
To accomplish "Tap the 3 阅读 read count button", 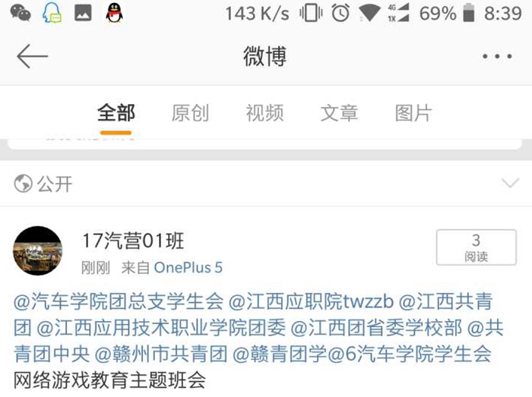I will pyautogui.click(x=477, y=247).
